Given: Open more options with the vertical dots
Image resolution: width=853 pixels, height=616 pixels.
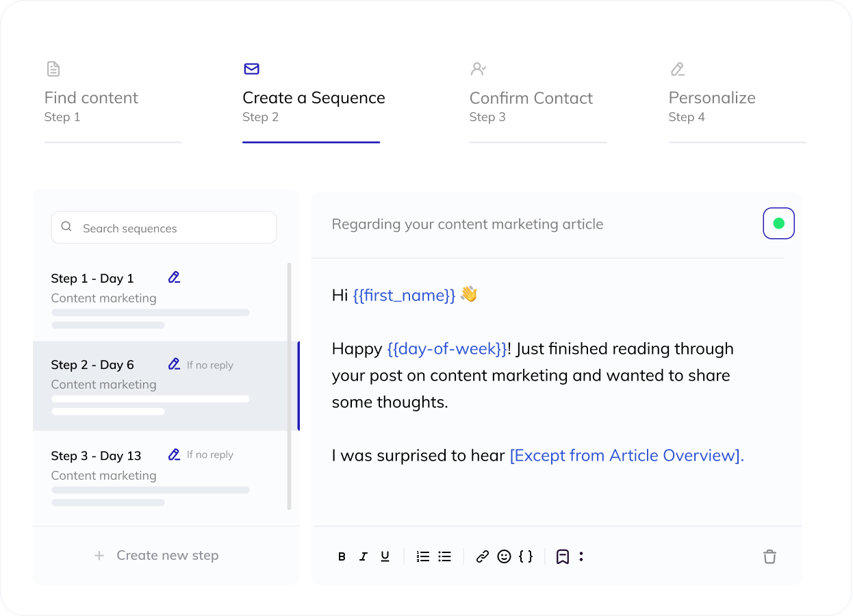Looking at the screenshot, I should (581, 556).
